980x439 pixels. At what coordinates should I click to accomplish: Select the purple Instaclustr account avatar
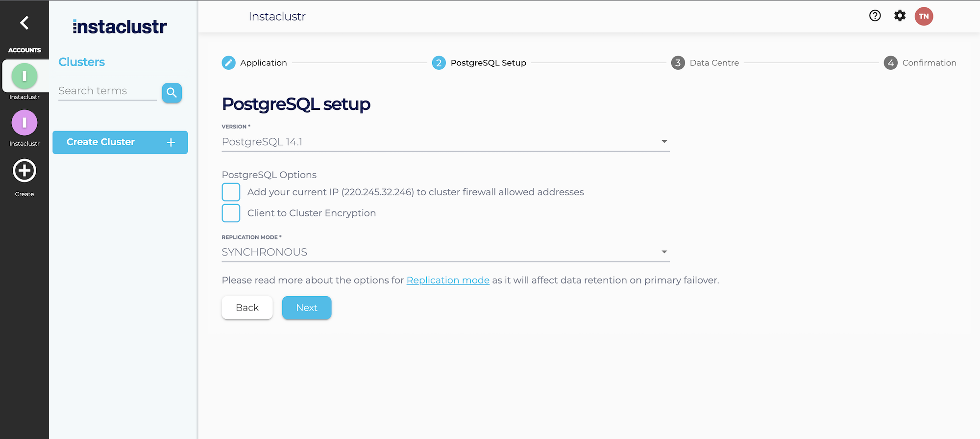(x=24, y=123)
